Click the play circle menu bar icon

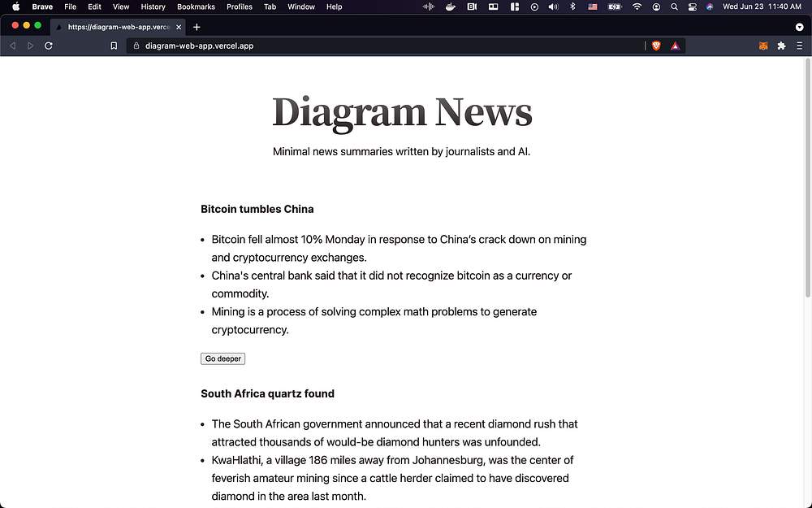click(x=534, y=7)
